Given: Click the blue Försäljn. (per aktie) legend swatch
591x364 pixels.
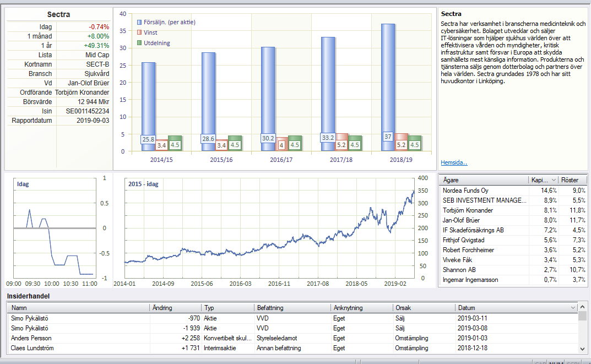Looking at the screenshot, I should pyautogui.click(x=139, y=22).
